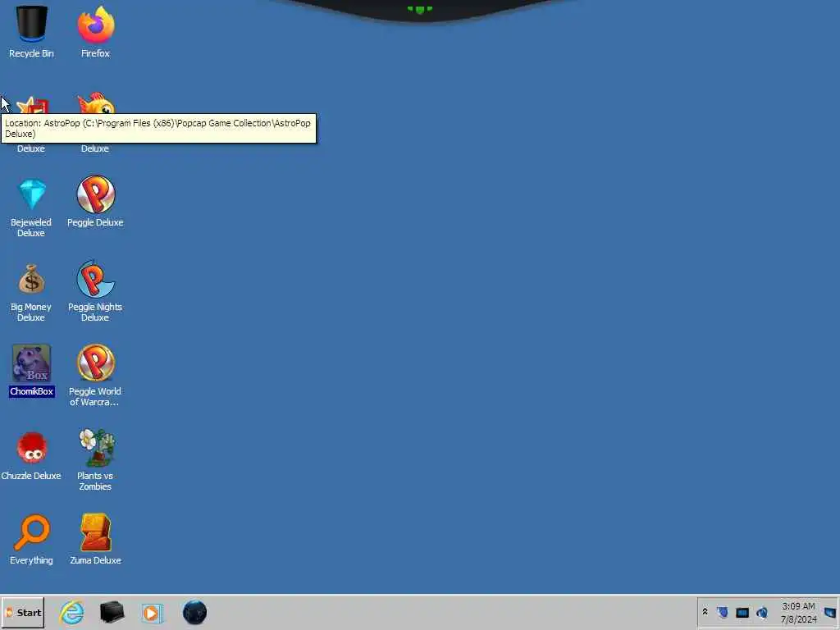Screen dimensions: 840x630
Task: Select Peggle World of Warcraft icon
Action: (95, 363)
